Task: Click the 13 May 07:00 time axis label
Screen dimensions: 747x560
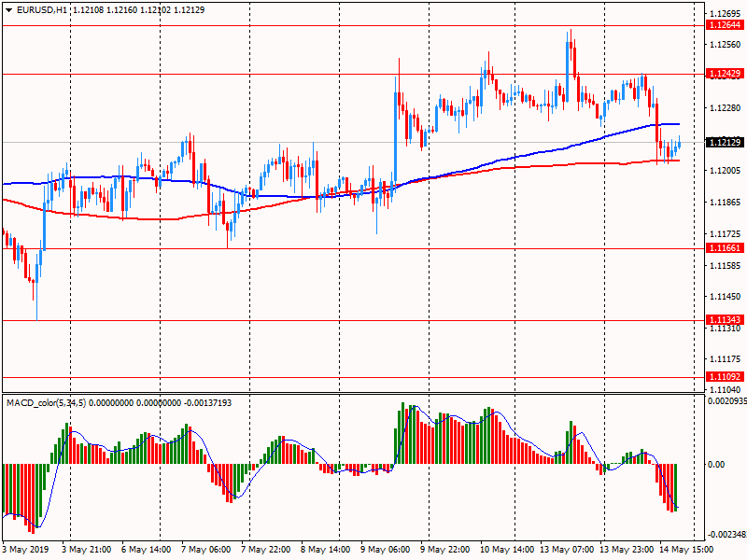Action: (567, 550)
